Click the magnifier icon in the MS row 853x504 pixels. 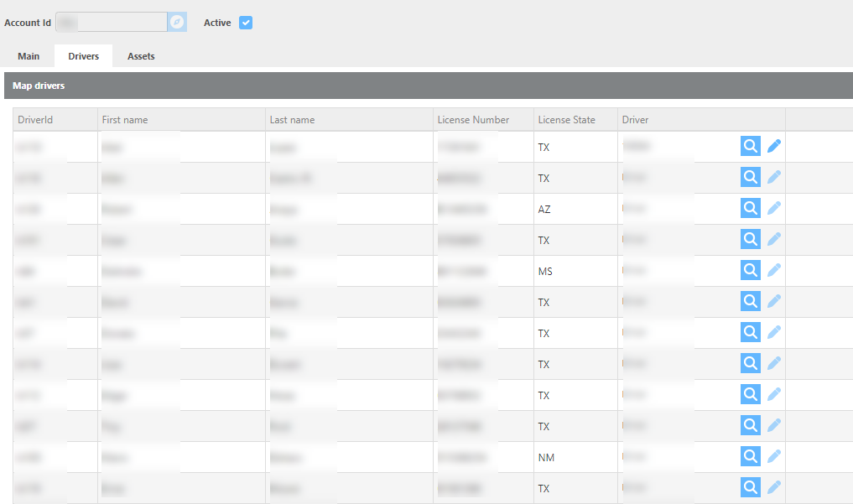coord(751,270)
